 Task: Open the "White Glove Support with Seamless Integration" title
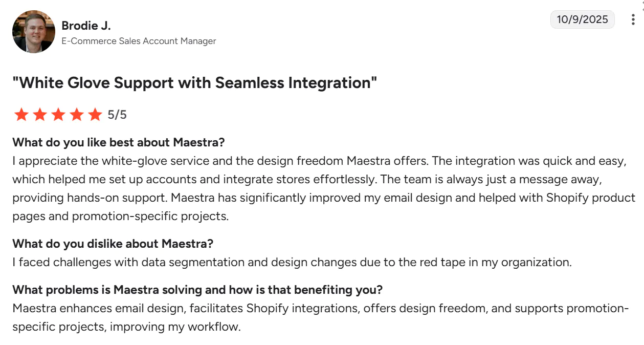tap(194, 83)
